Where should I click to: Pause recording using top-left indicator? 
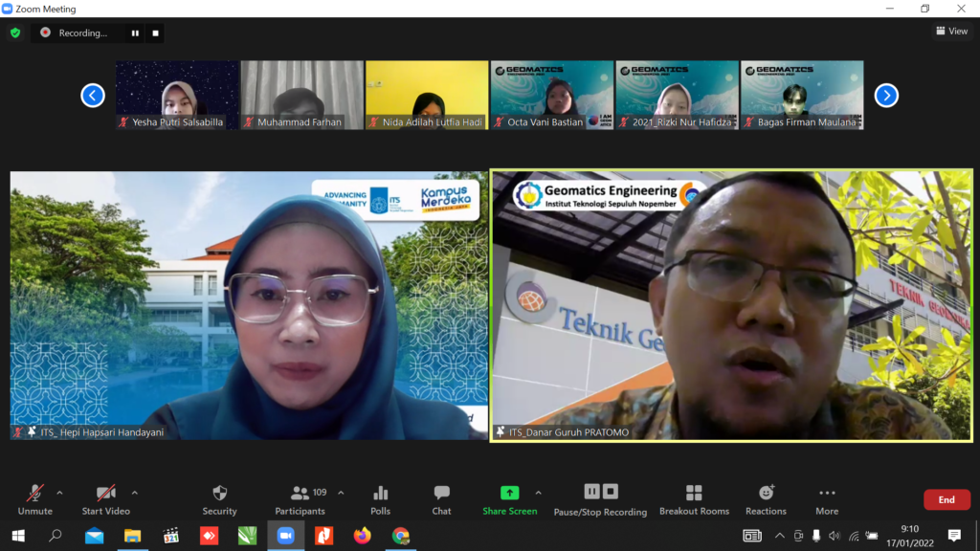(x=135, y=33)
